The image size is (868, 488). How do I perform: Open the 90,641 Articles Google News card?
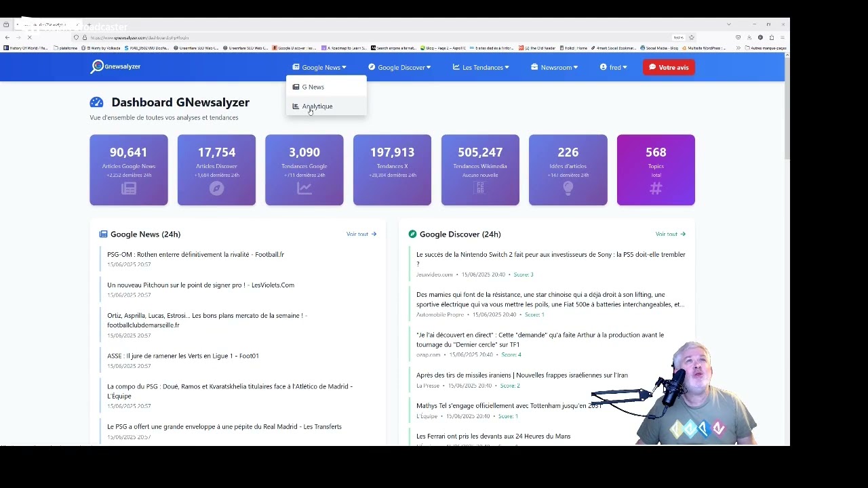[129, 169]
